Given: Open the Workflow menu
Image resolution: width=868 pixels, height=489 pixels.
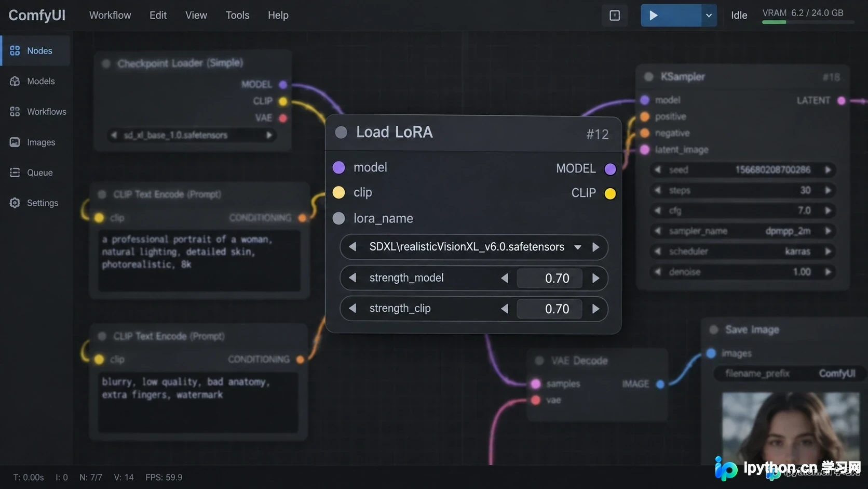Looking at the screenshot, I should (x=110, y=16).
